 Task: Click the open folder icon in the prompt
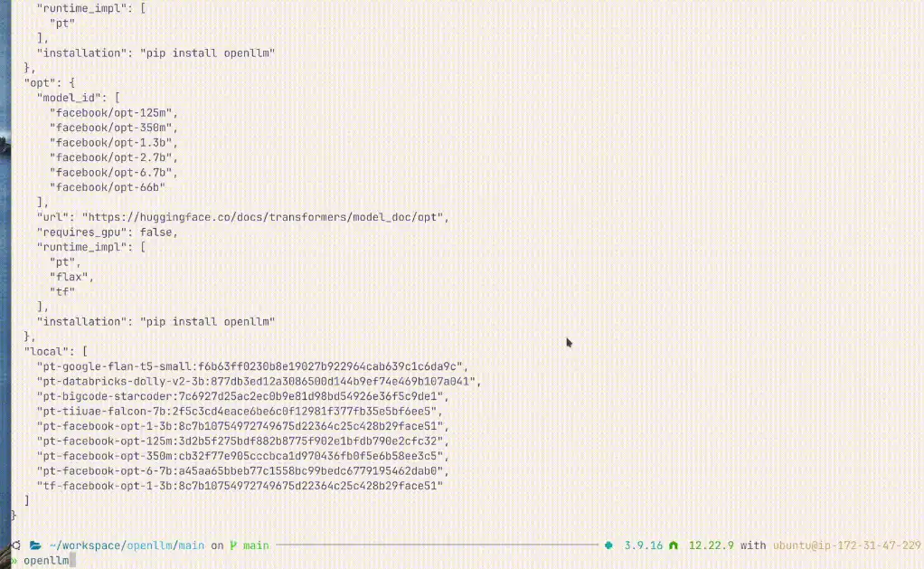[35, 545]
